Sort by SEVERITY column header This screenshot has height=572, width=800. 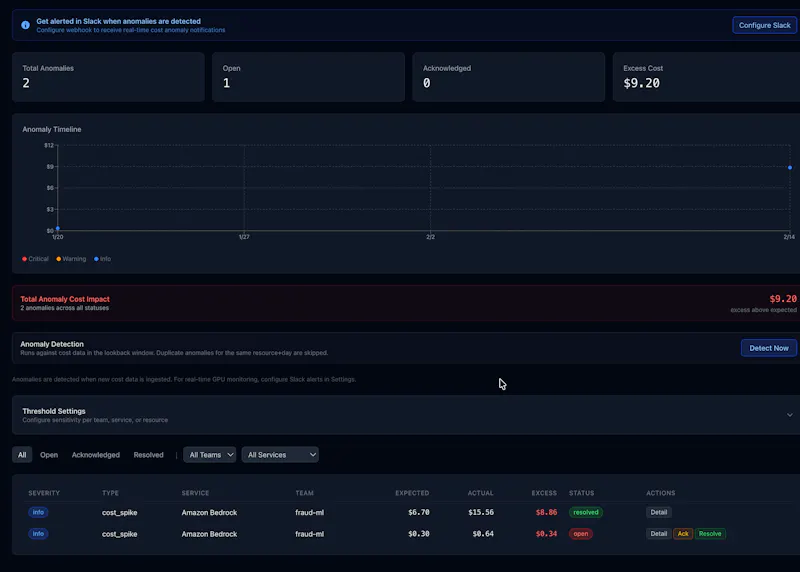[44, 493]
